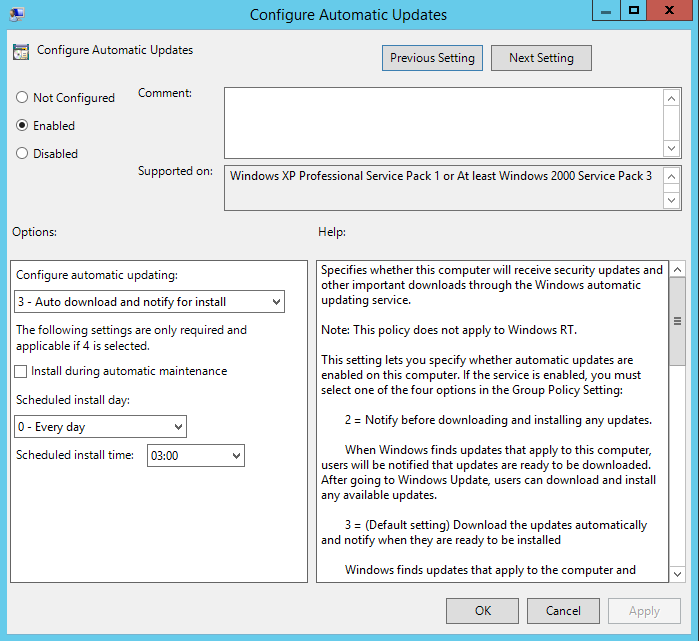
Task: Click the 'Help:' label
Action: (332, 232)
